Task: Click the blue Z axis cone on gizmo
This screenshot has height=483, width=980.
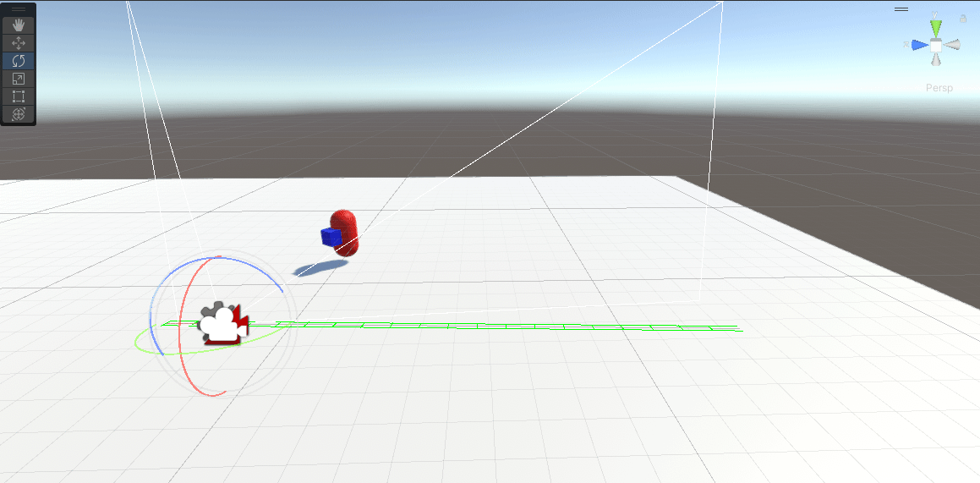Action: point(919,45)
